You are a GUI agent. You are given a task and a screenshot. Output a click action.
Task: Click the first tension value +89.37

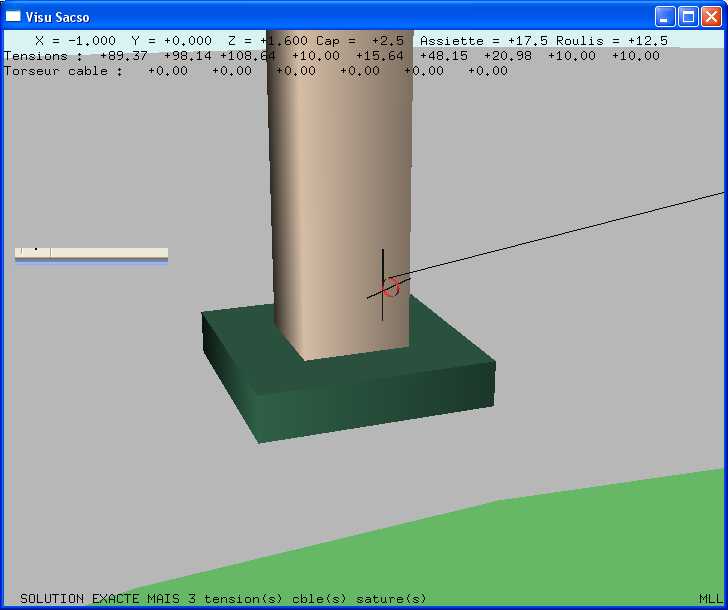point(123,56)
